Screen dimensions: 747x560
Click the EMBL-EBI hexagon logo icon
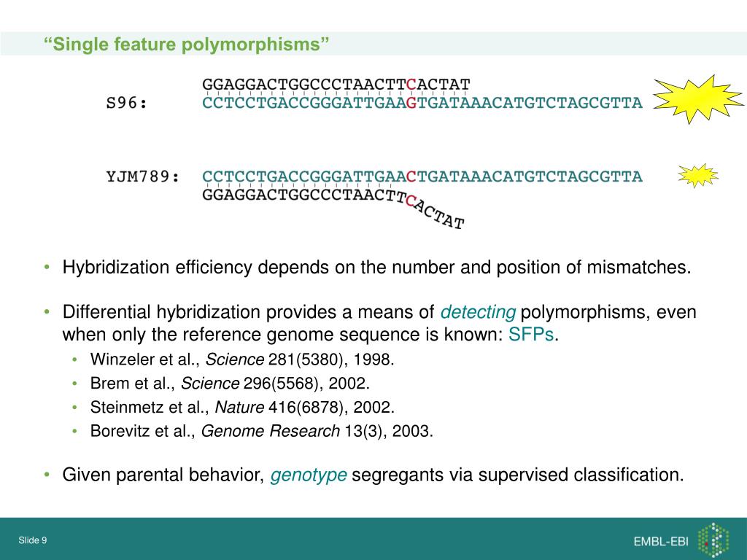[713, 540]
